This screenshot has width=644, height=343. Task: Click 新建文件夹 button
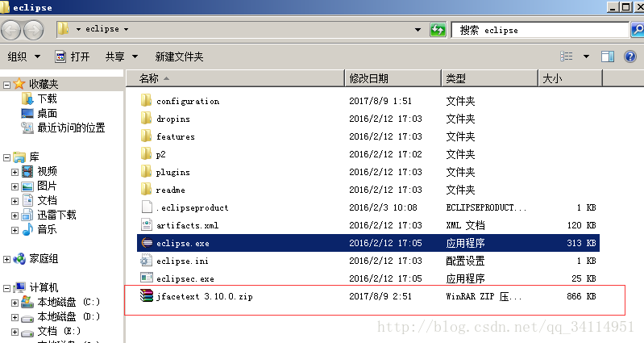[179, 56]
